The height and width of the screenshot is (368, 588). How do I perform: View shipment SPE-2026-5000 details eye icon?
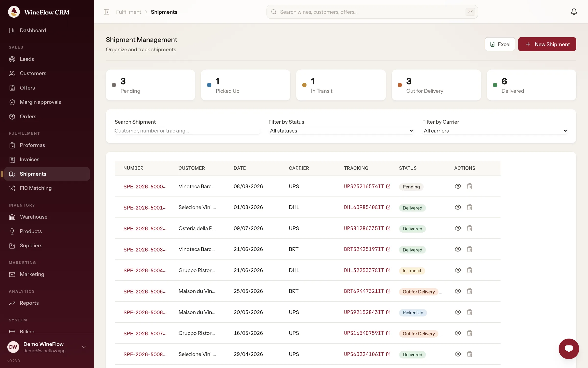coord(458,186)
